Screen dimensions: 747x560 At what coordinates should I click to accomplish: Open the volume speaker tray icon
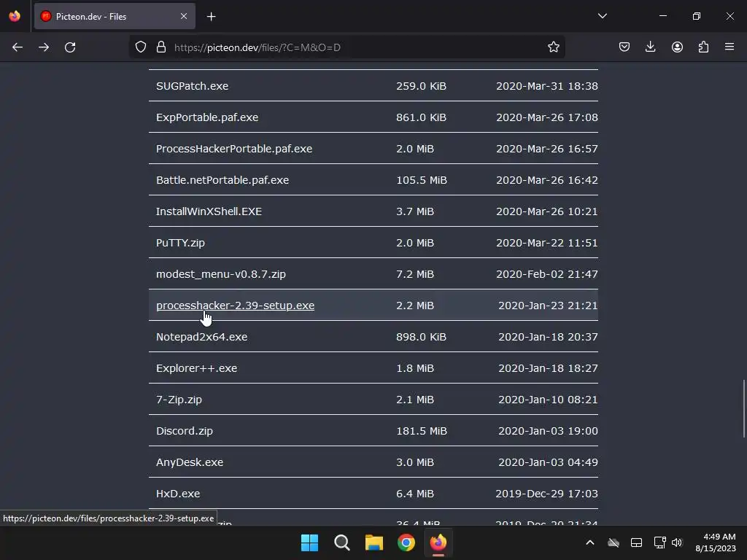pos(677,542)
